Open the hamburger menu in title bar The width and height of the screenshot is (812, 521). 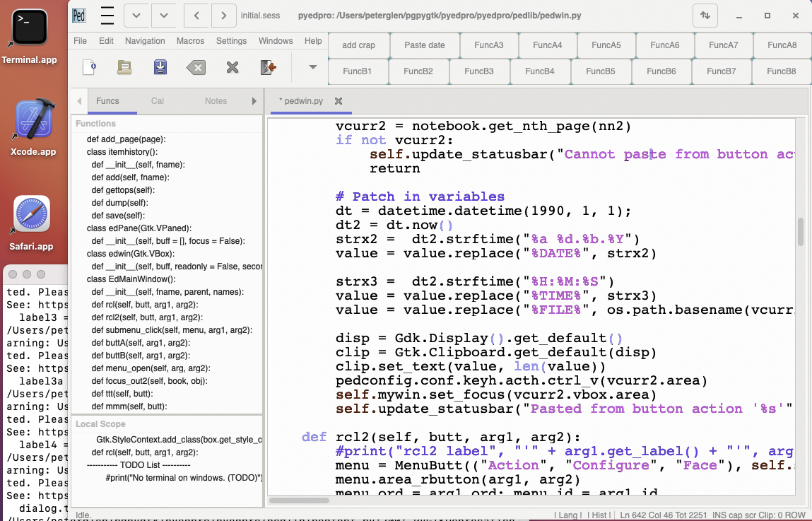tap(107, 15)
